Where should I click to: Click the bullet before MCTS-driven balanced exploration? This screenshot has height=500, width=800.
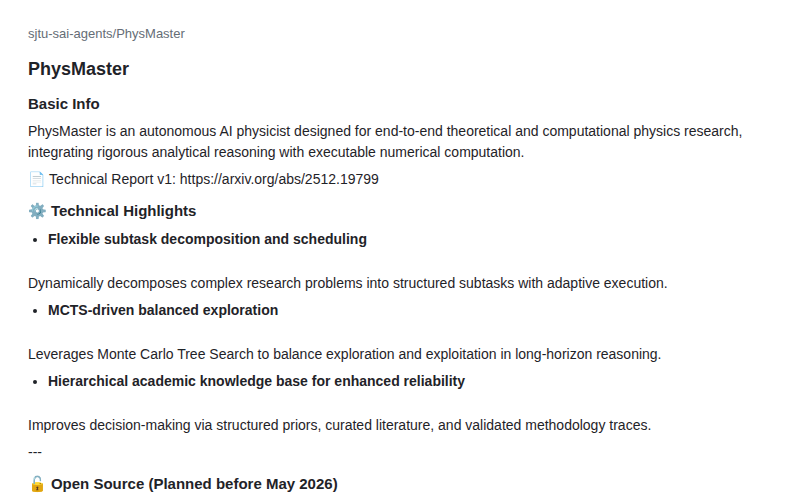pos(35,311)
